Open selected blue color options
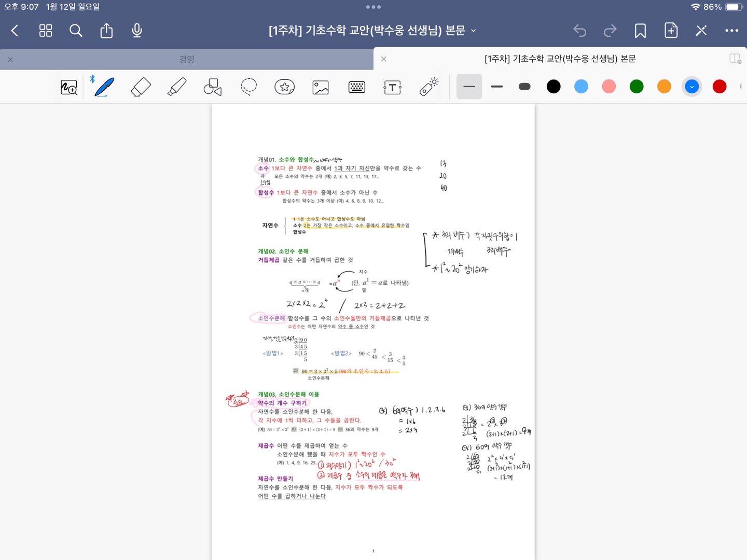 (691, 87)
